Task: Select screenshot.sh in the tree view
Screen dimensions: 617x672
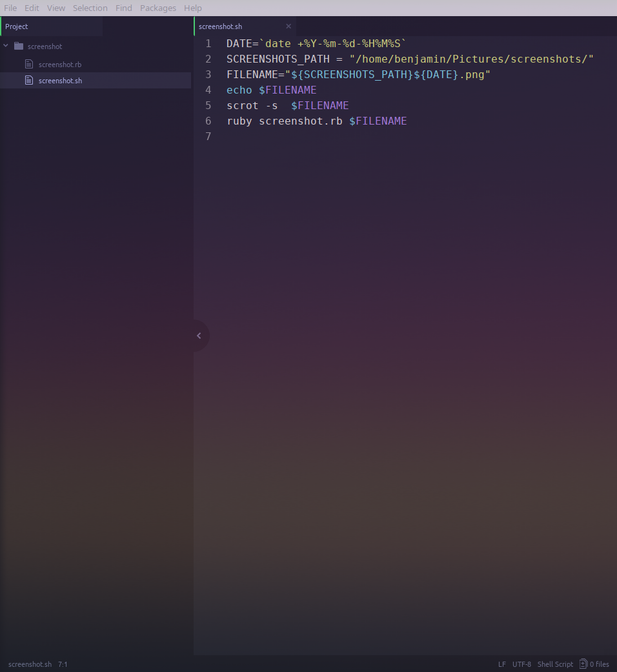Action: coord(61,81)
